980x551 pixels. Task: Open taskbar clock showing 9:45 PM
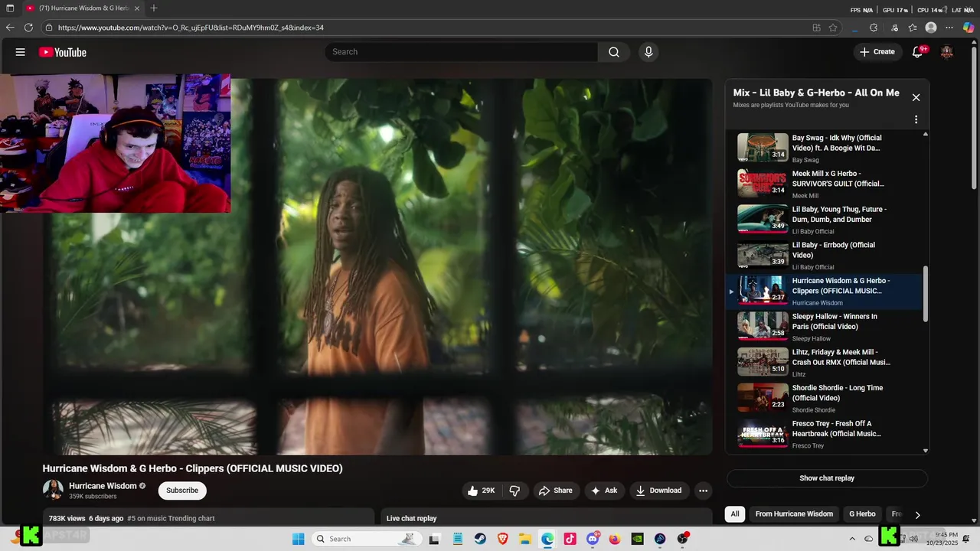point(946,539)
